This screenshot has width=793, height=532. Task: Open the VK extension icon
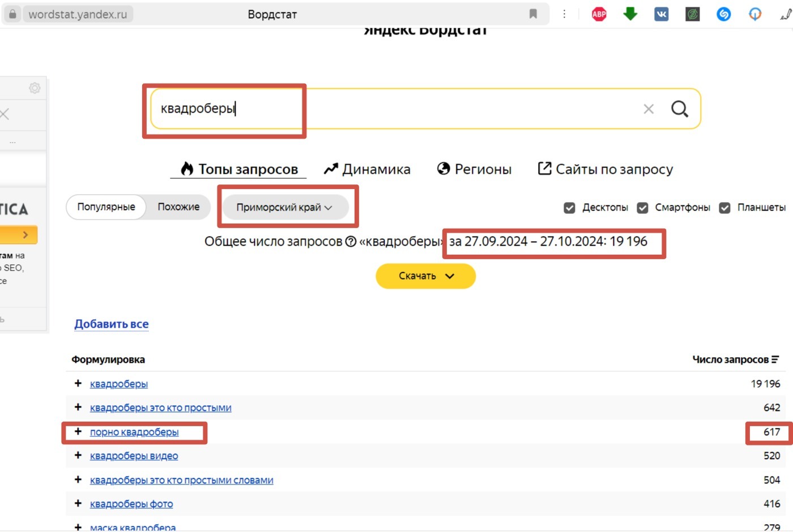point(661,14)
